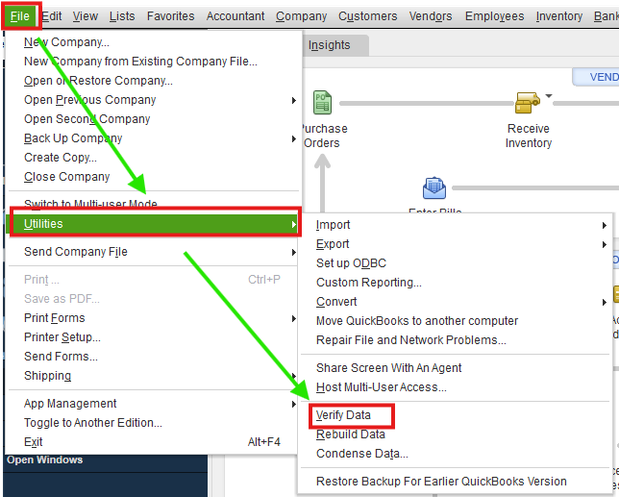
Task: Select Host Multi-User Access...
Action: pyautogui.click(x=455, y=387)
